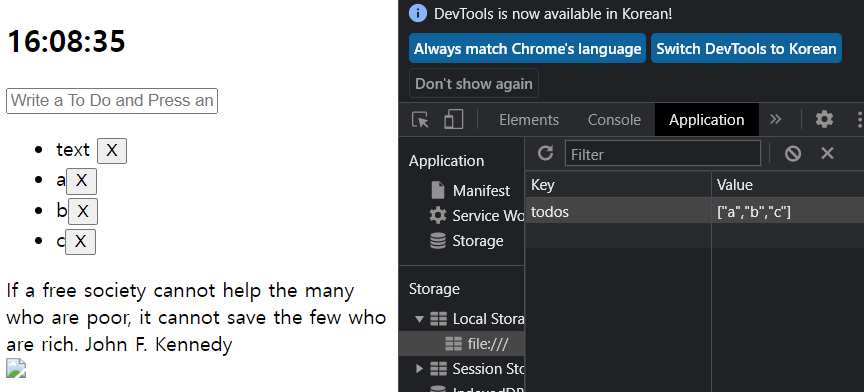864x392 pixels.
Task: Dismiss with Don't show again
Action: (x=474, y=83)
